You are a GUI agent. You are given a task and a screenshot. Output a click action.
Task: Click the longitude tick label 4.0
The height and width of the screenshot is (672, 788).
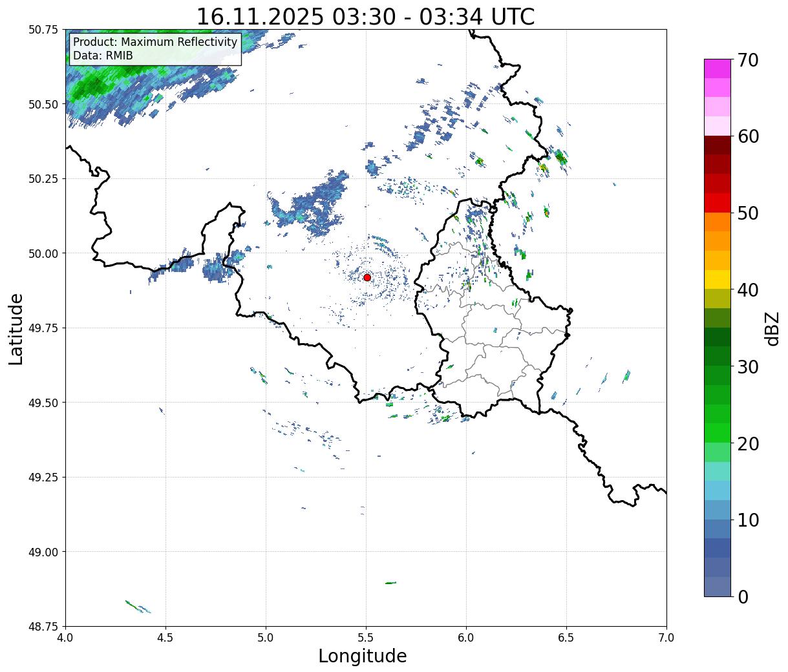click(x=65, y=637)
